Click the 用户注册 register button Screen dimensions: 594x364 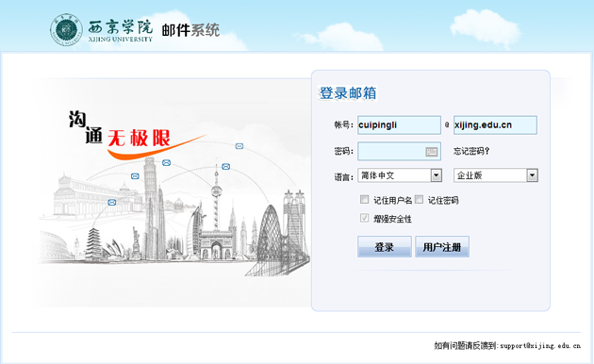(442, 246)
